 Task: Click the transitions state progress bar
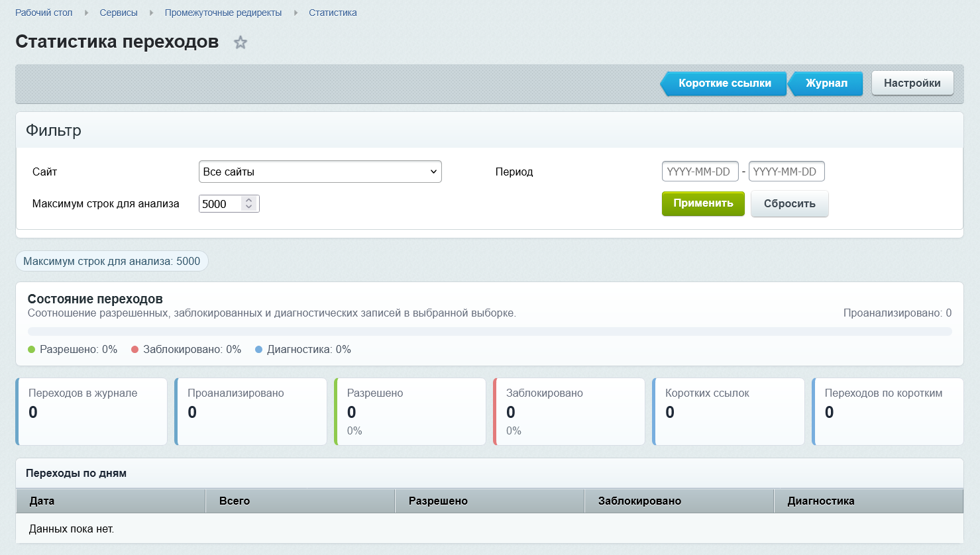click(x=490, y=331)
